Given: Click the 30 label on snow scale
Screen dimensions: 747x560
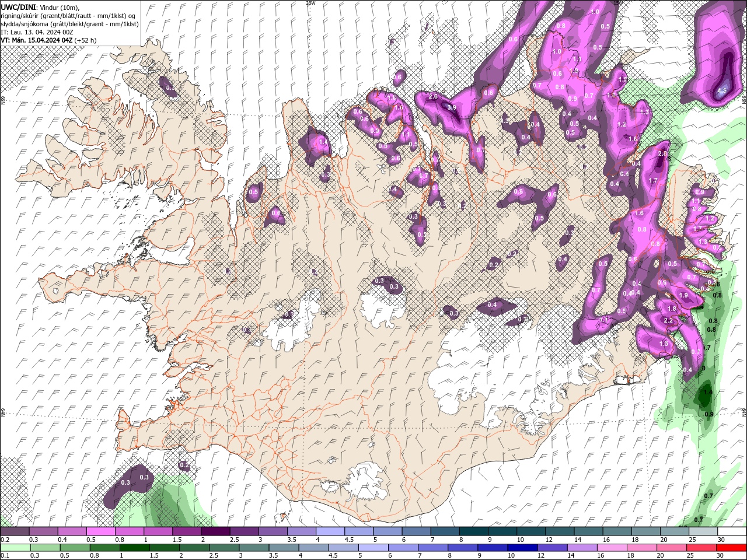Looking at the screenshot, I should coord(721,540).
